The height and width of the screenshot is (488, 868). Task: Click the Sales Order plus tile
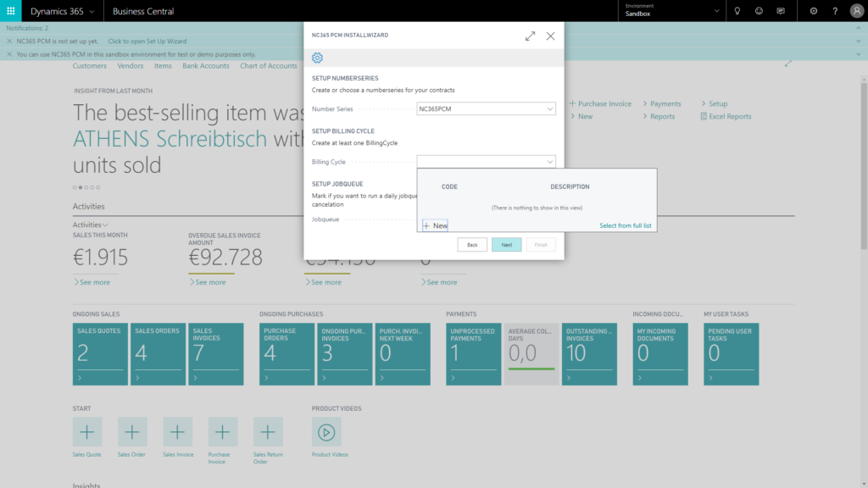click(x=132, y=431)
